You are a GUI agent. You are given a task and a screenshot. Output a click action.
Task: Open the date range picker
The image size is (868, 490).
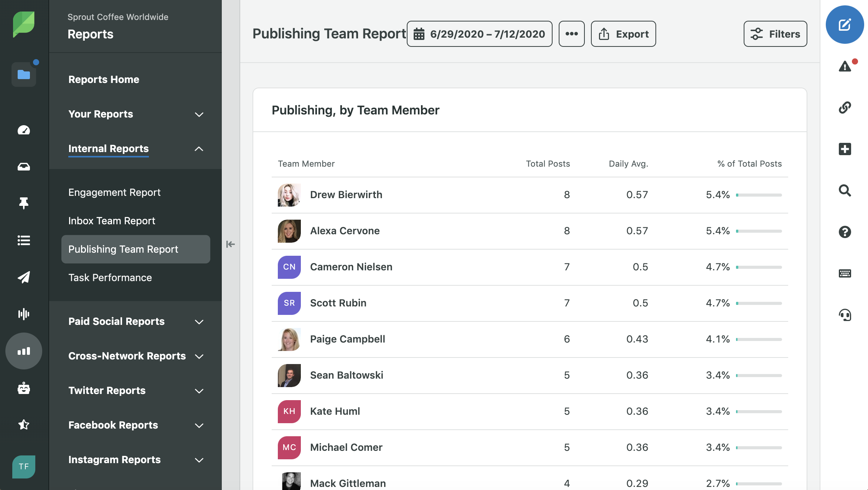click(x=479, y=34)
